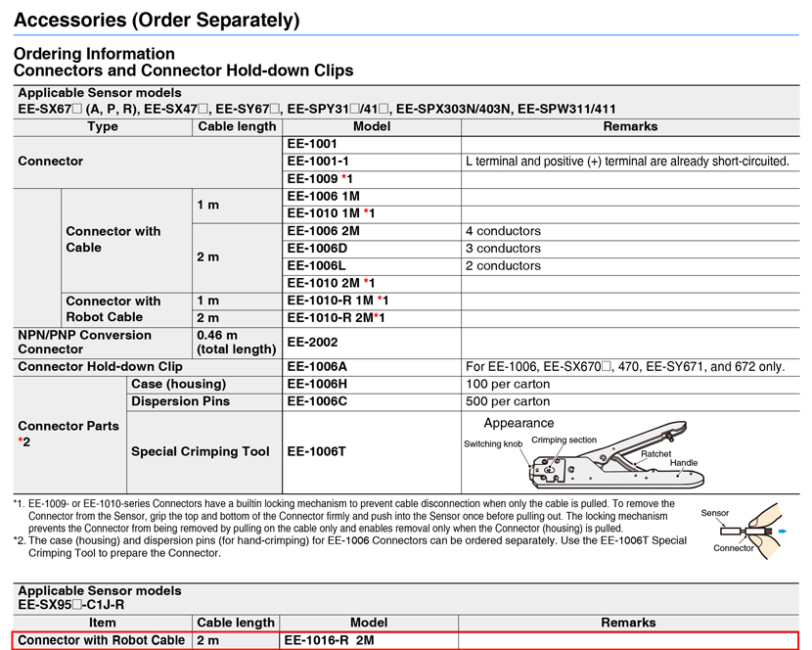Click model cell EE-1006C
The width and height of the screenshot is (812, 650).
pyautogui.click(x=372, y=401)
